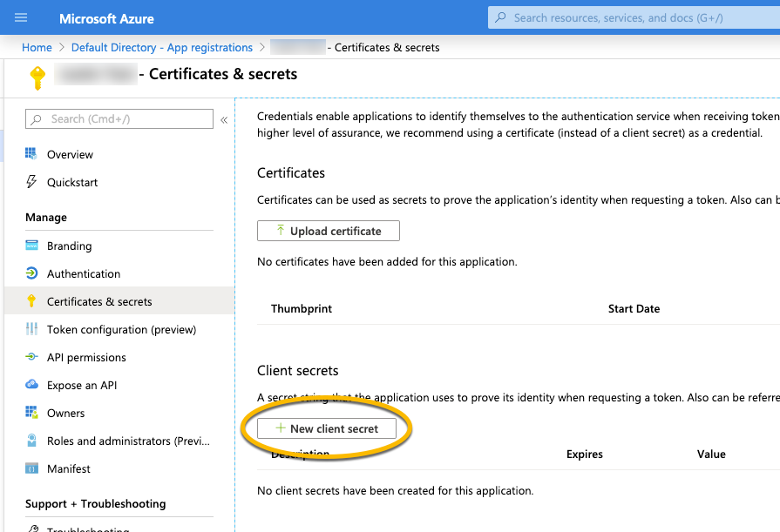Click the Owners icon

(31, 412)
